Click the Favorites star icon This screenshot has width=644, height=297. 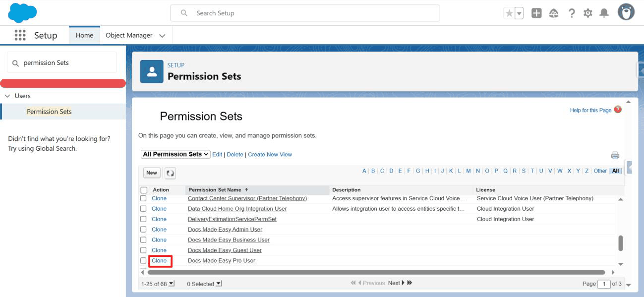pyautogui.click(x=509, y=13)
